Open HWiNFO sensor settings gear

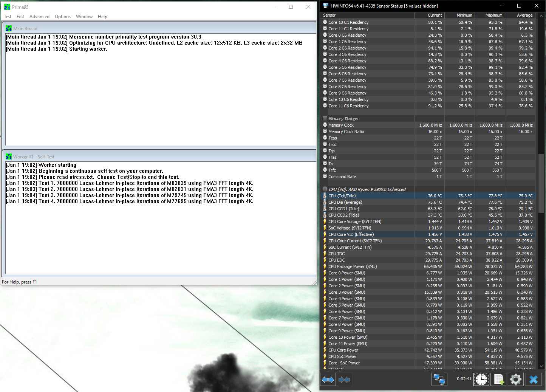click(x=516, y=379)
